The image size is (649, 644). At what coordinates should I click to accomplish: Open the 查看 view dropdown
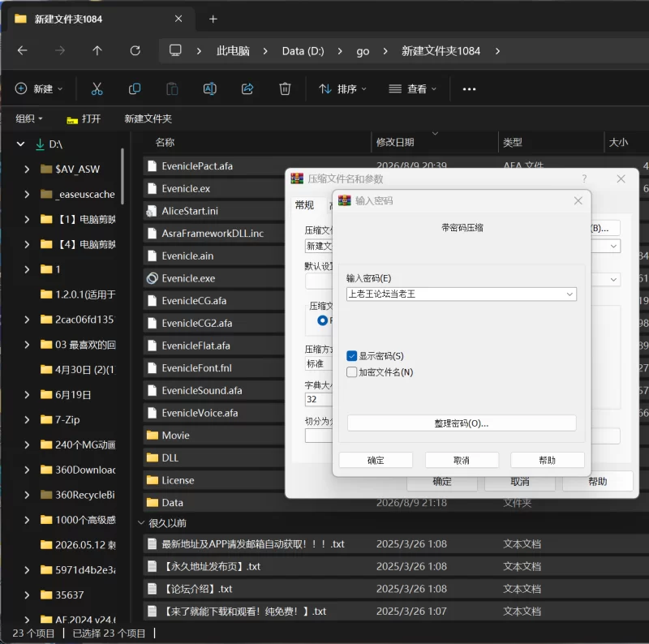412,88
